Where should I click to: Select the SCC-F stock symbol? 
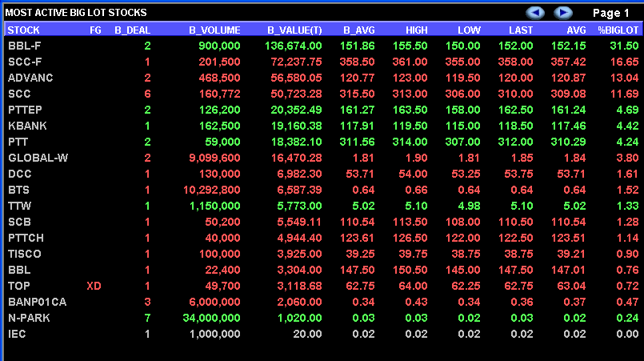pyautogui.click(x=25, y=62)
